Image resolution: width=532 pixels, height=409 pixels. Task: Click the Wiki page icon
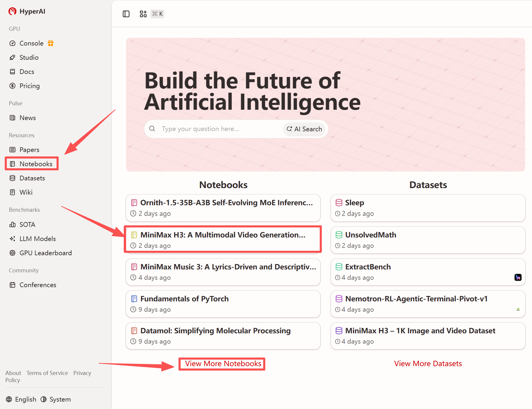(x=12, y=193)
